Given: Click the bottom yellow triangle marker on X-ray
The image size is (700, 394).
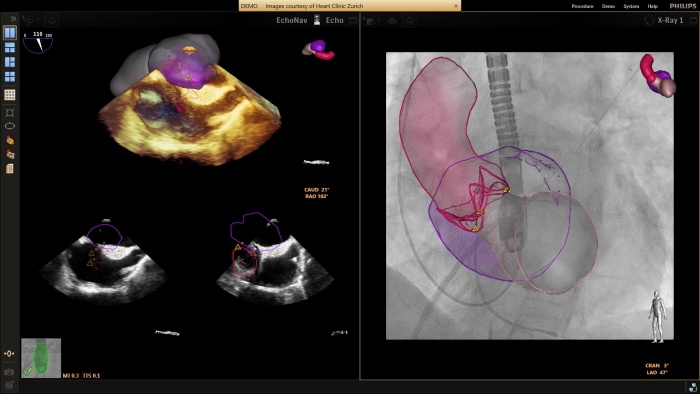Looking at the screenshot, I should coord(475,228).
